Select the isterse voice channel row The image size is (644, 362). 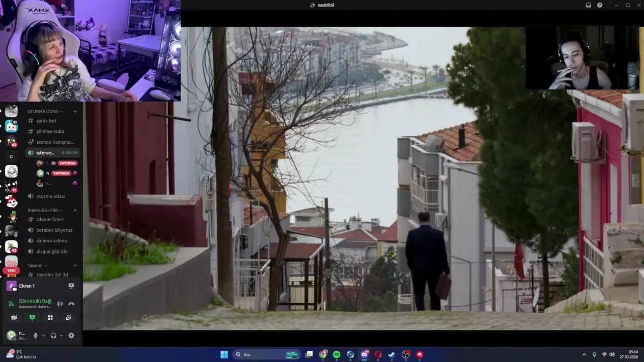[x=52, y=152]
